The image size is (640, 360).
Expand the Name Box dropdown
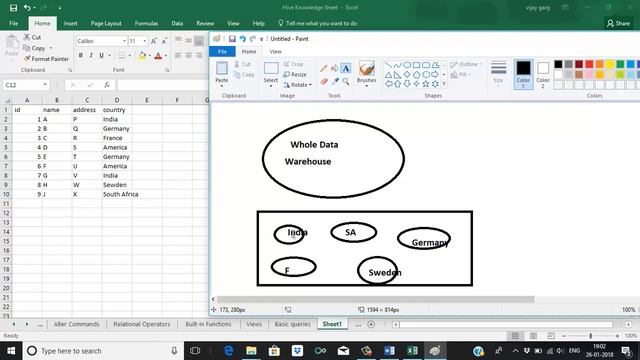45,85
